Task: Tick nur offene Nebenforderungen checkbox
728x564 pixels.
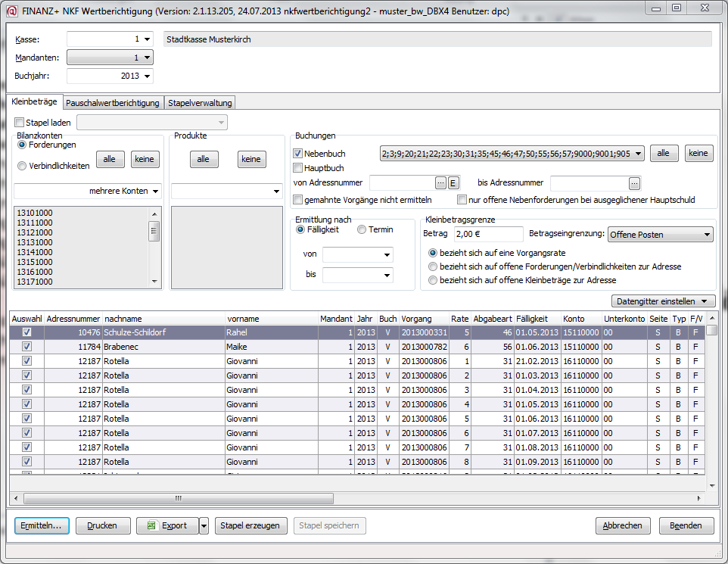Action: pos(462,200)
